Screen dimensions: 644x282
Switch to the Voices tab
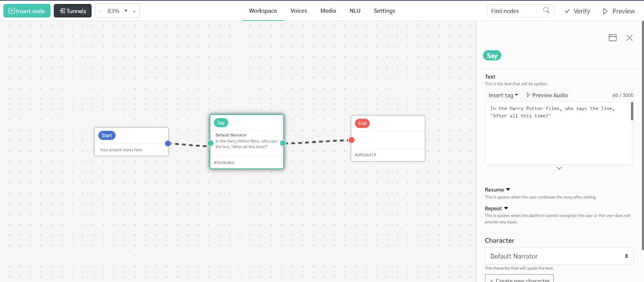tap(299, 11)
